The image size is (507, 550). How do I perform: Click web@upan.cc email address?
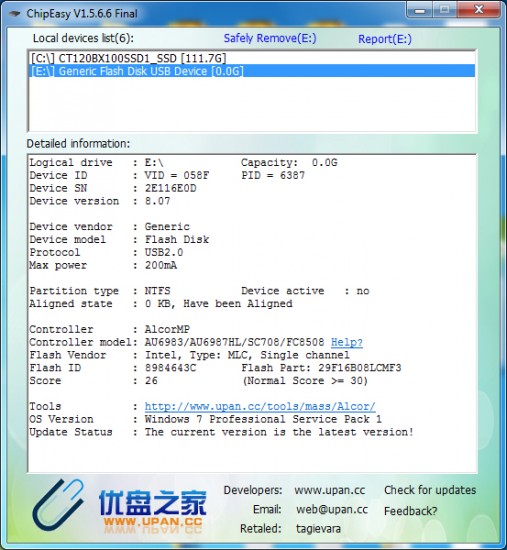[x=332, y=509]
